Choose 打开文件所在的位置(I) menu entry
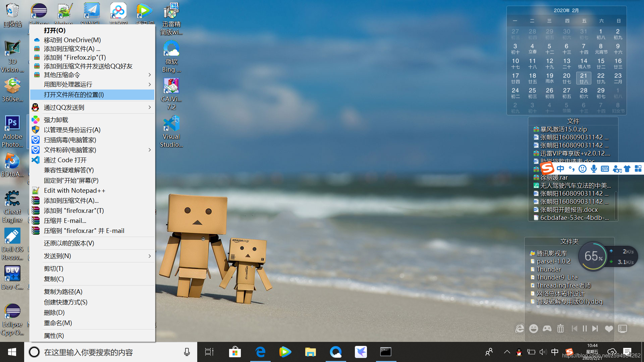 pyautogui.click(x=92, y=95)
